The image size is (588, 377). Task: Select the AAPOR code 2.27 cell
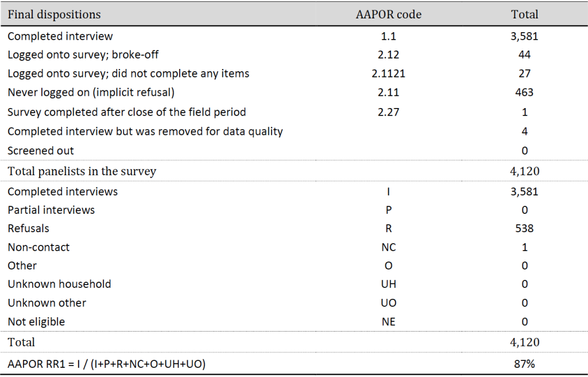tap(388, 111)
